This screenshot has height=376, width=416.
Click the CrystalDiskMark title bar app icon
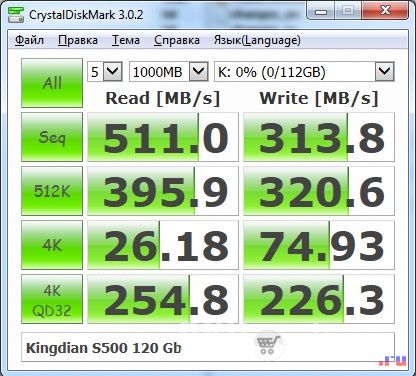click(16, 14)
